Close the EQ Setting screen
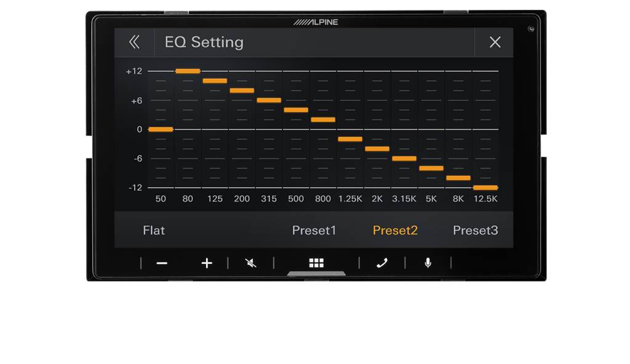This screenshot has width=630, height=364. pyautogui.click(x=495, y=42)
